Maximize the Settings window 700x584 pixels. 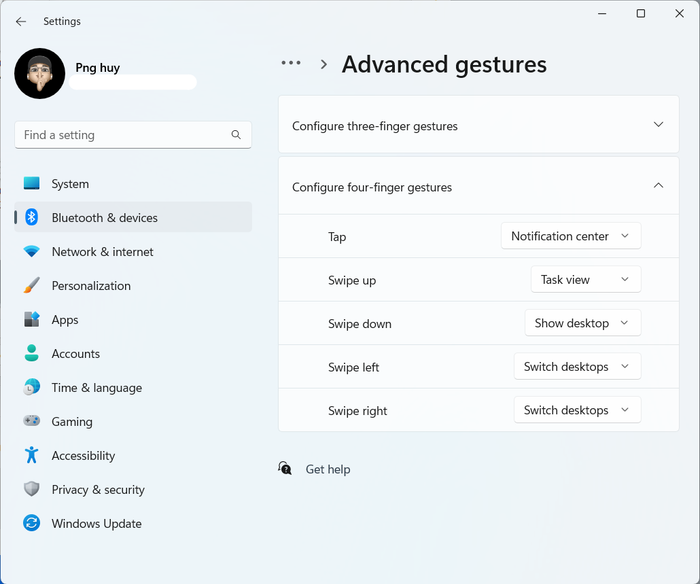coord(641,14)
